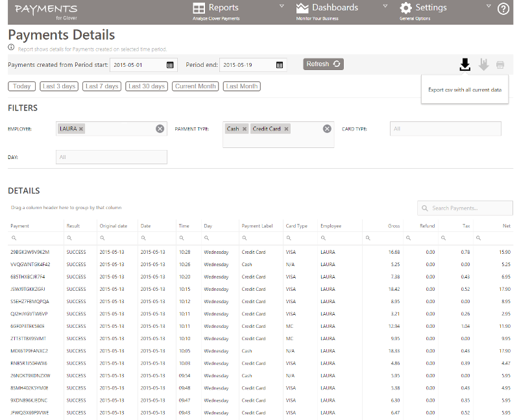The image size is (519, 420).
Task: Expand the Settings menu chevron
Action: pos(487,5)
